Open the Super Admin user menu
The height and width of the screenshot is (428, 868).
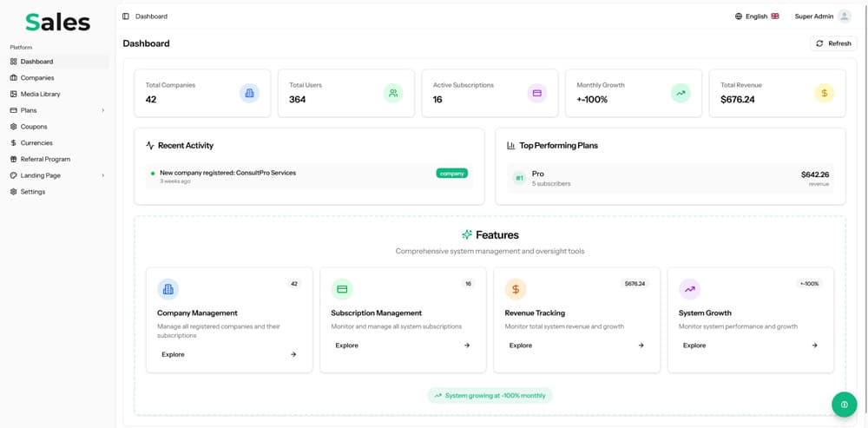pyautogui.click(x=822, y=16)
